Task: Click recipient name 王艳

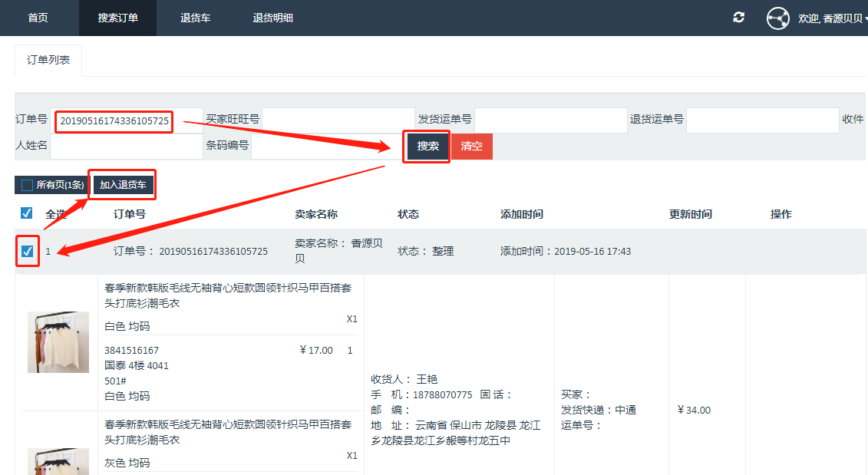Action: (427, 379)
